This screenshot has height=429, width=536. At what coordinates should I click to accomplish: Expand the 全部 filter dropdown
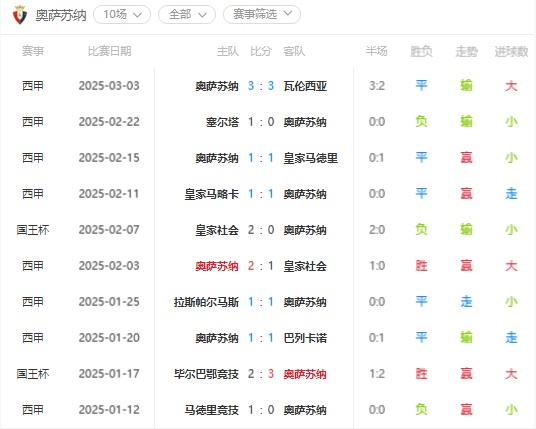point(187,15)
